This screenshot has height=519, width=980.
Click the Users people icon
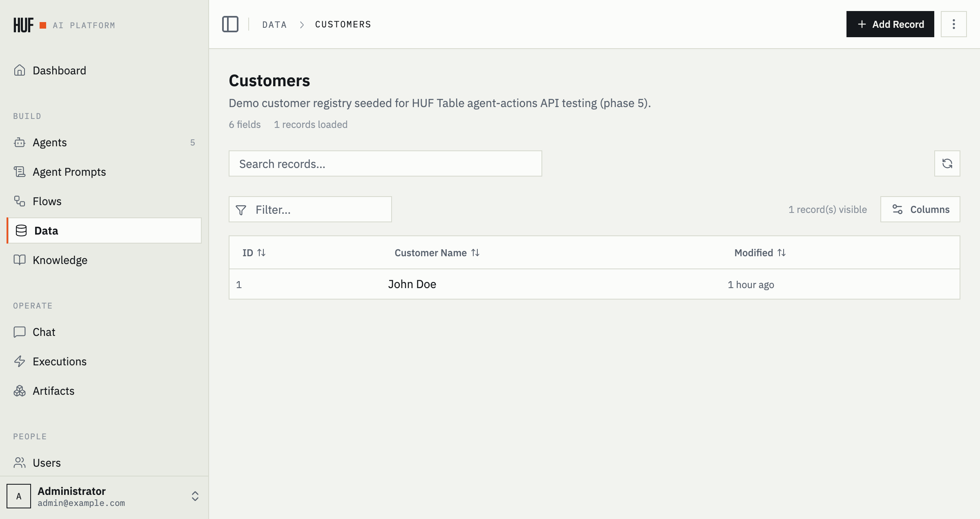[20, 463]
